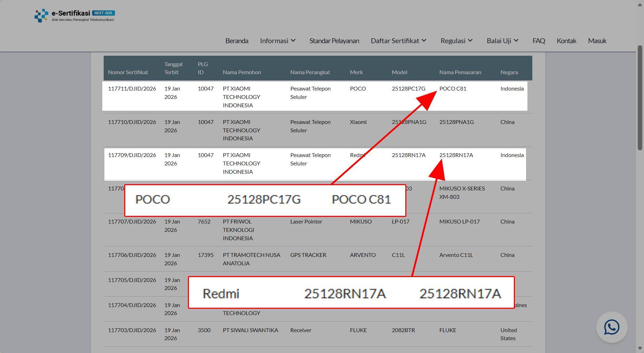
Task: Click the POCO C81 marketing name cell
Action: pyautogui.click(x=453, y=88)
